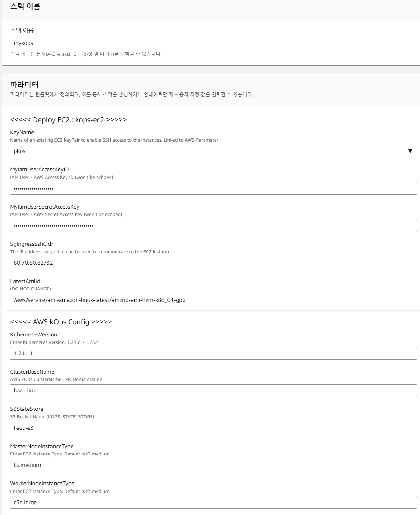Click 'IAM User - AWS Secret Access Key' description
420x515 pixels.
[x=66, y=214]
